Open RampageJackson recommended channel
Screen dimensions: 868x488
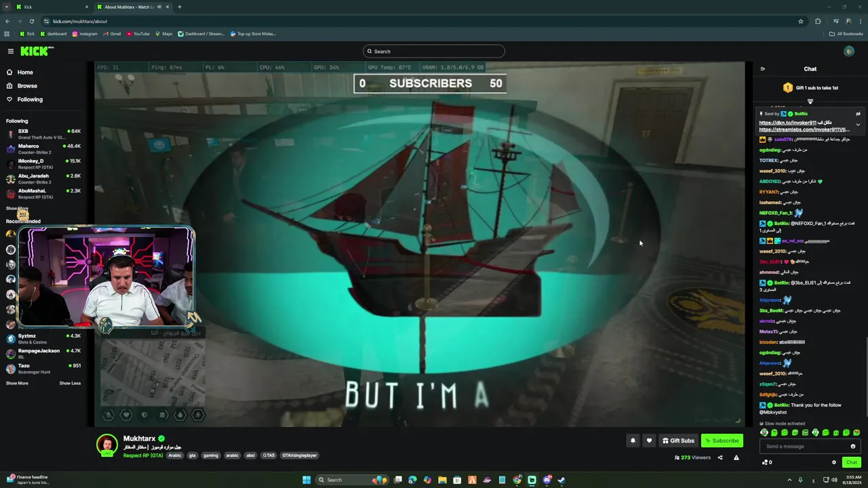click(43, 354)
